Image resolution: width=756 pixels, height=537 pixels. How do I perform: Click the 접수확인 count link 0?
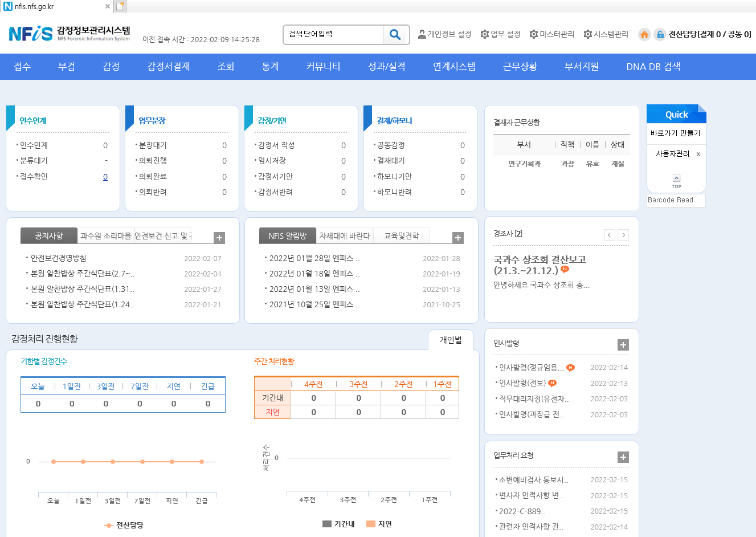coord(105,177)
